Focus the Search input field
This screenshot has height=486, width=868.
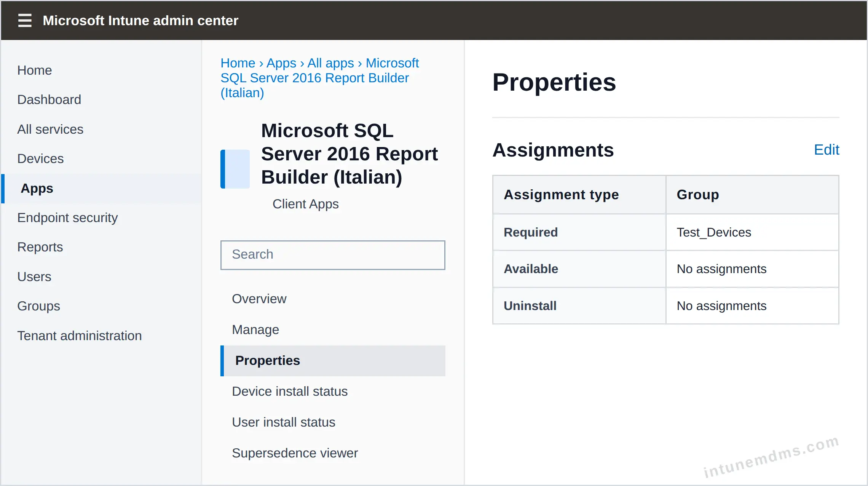333,255
